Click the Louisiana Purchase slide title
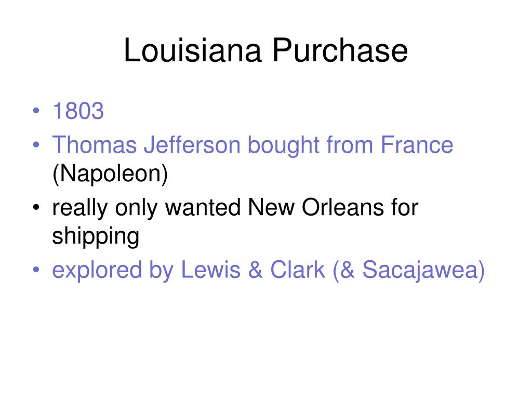Image resolution: width=532 pixels, height=399 pixels. (265, 50)
